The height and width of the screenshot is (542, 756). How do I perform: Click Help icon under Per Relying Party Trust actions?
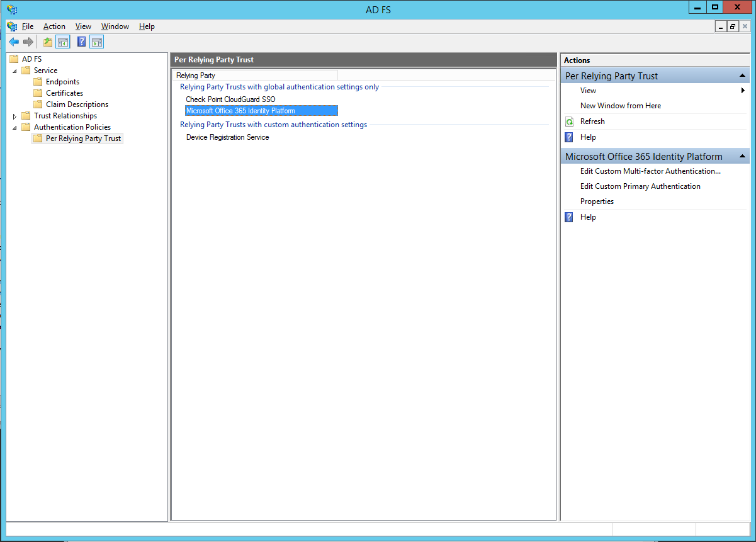click(x=569, y=137)
